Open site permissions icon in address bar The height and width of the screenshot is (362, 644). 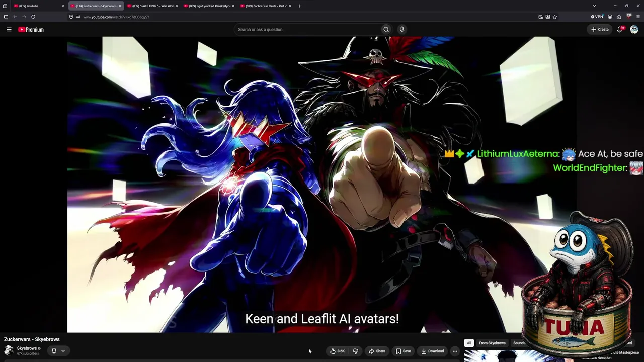(78, 17)
